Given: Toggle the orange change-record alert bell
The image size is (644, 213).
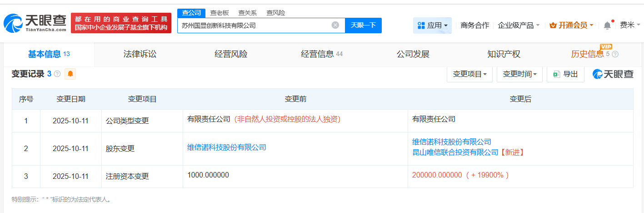Looking at the screenshot, I should 70,74.
